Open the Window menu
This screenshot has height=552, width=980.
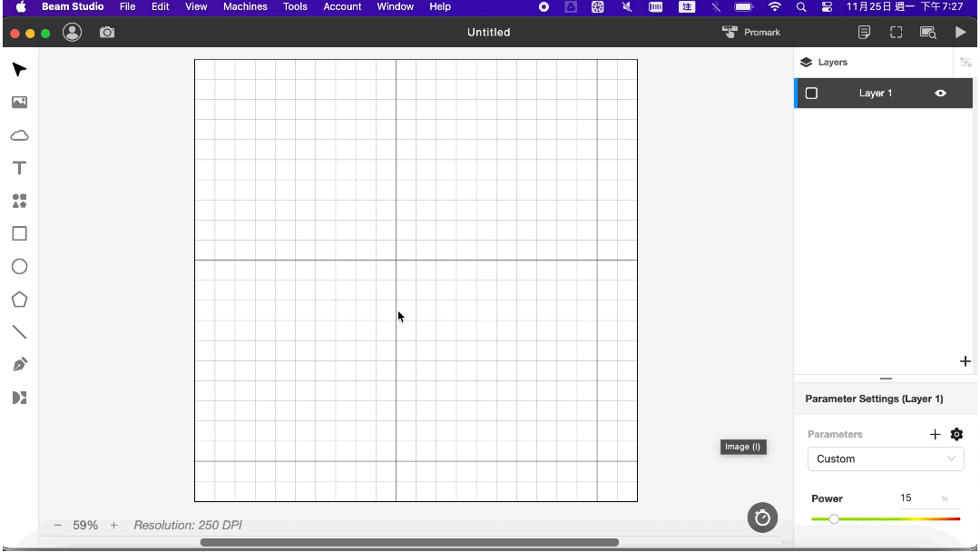(x=395, y=7)
